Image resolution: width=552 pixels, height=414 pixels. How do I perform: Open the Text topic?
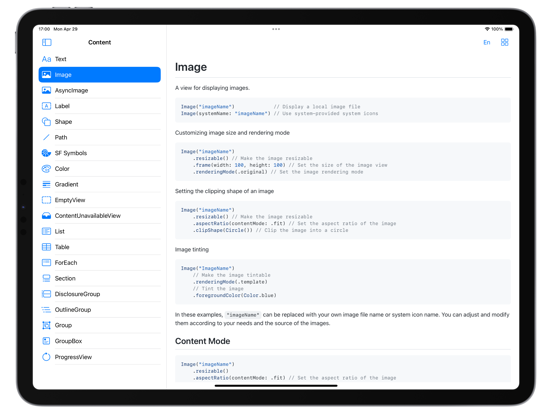(x=100, y=59)
